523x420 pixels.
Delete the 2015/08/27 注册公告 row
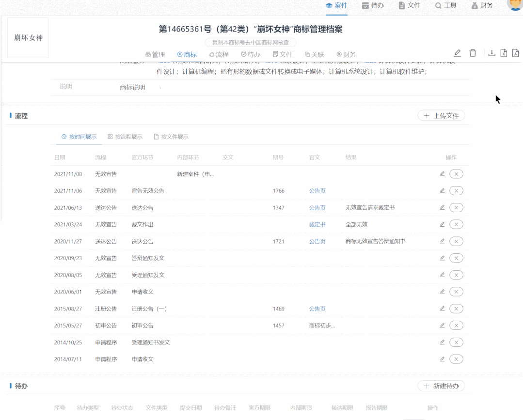pyautogui.click(x=456, y=309)
